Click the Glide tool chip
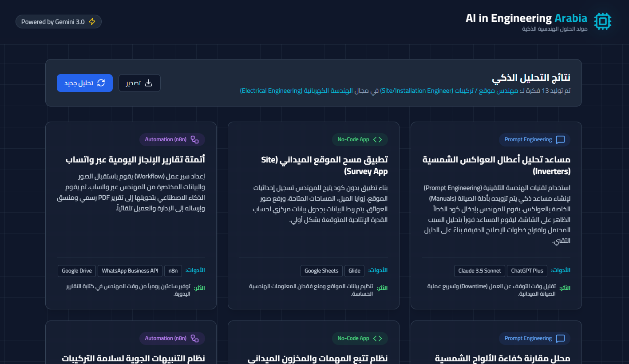The height and width of the screenshot is (364, 629). (354, 271)
